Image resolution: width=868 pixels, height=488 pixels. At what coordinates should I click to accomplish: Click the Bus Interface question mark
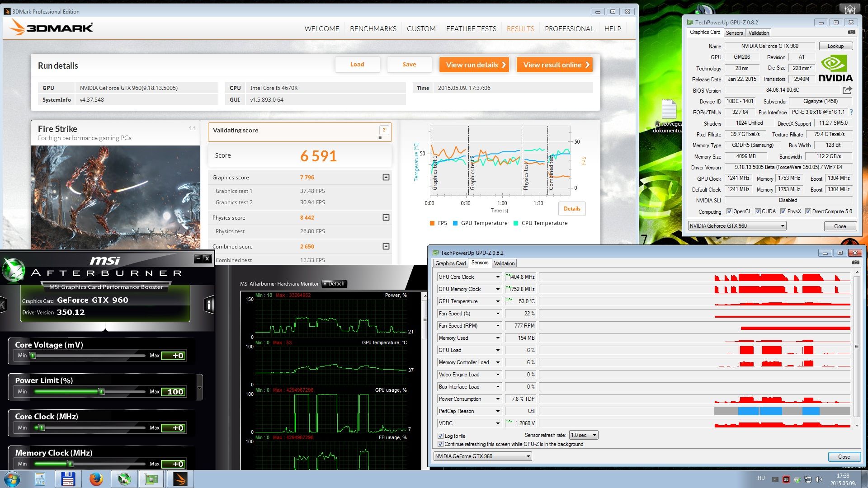(851, 112)
